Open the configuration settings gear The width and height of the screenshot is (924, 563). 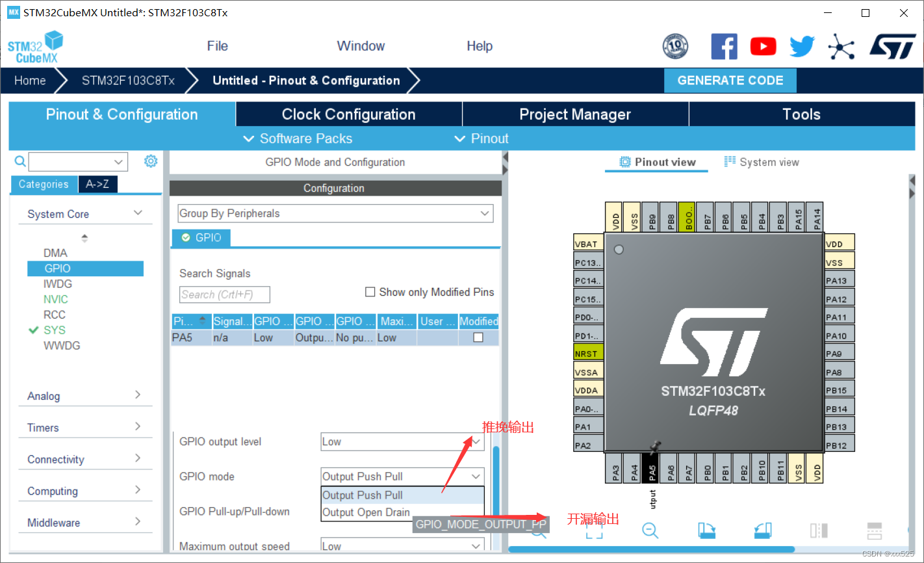pyautogui.click(x=151, y=161)
